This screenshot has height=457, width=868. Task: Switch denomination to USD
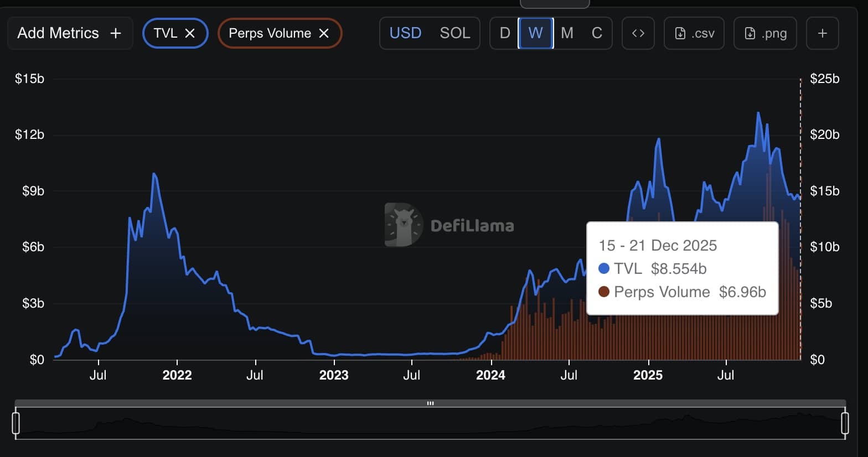click(405, 33)
